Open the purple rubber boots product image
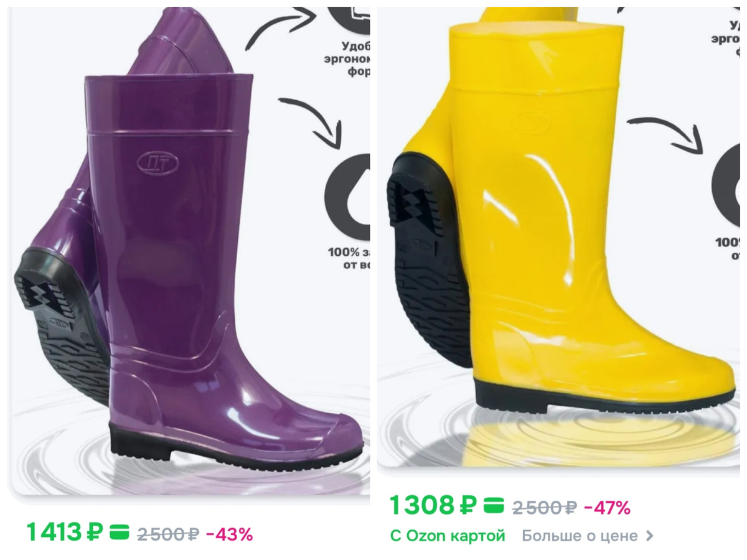The width and height of the screenshot is (747, 560). pyautogui.click(x=190, y=249)
